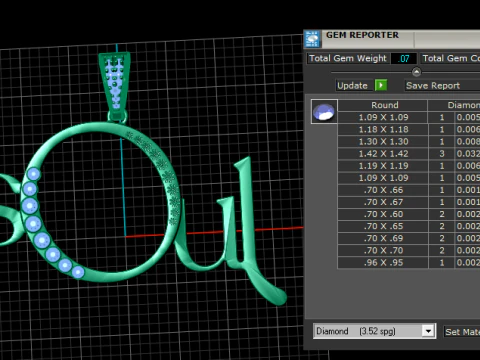
Task: Select the .70 X .60 row
Action: tap(409, 214)
